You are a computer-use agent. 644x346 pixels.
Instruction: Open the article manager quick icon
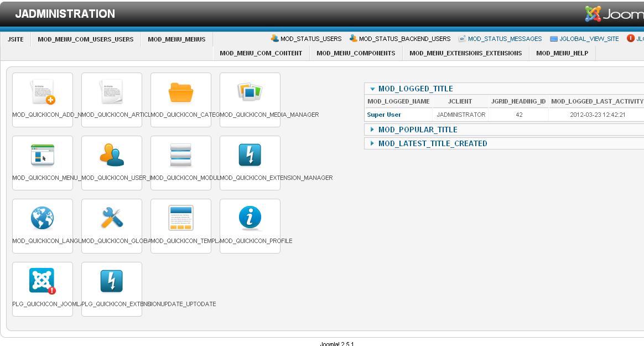[112, 92]
